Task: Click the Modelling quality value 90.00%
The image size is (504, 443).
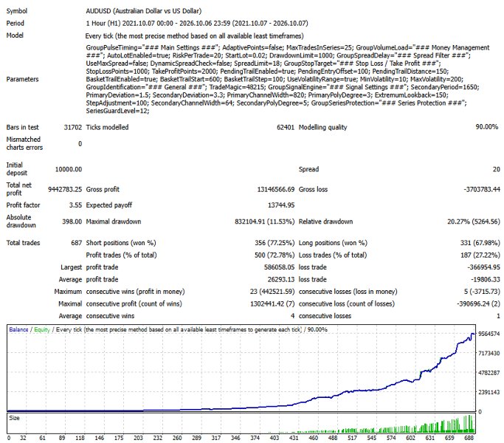Action: pos(486,127)
